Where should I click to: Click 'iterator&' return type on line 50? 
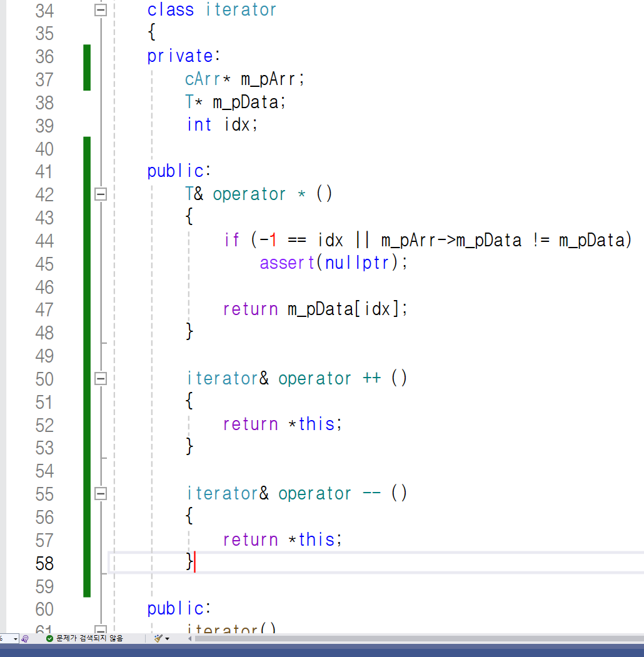228,378
